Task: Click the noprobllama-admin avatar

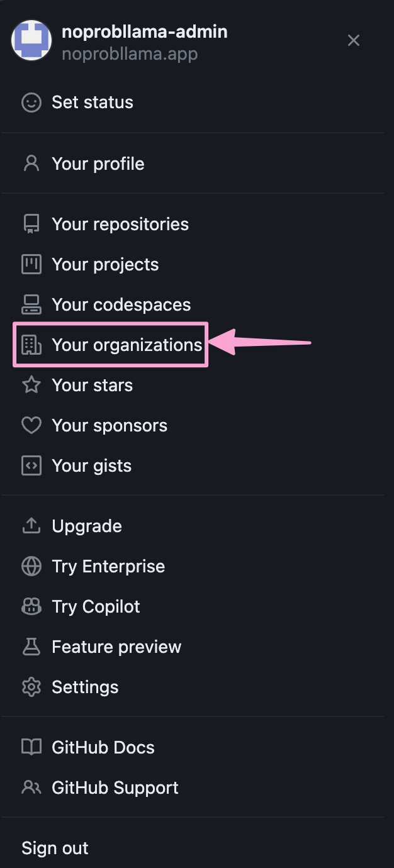Action: coord(31,40)
